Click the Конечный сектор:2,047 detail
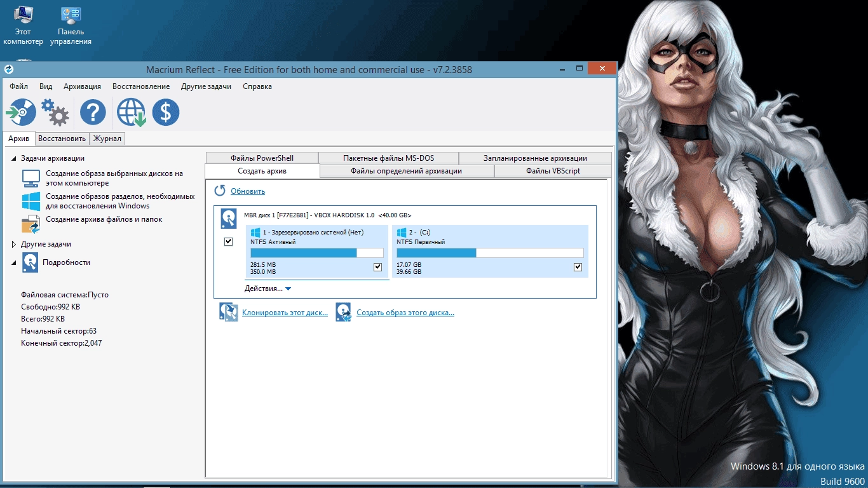This screenshot has height=488, width=868. pos(61,343)
